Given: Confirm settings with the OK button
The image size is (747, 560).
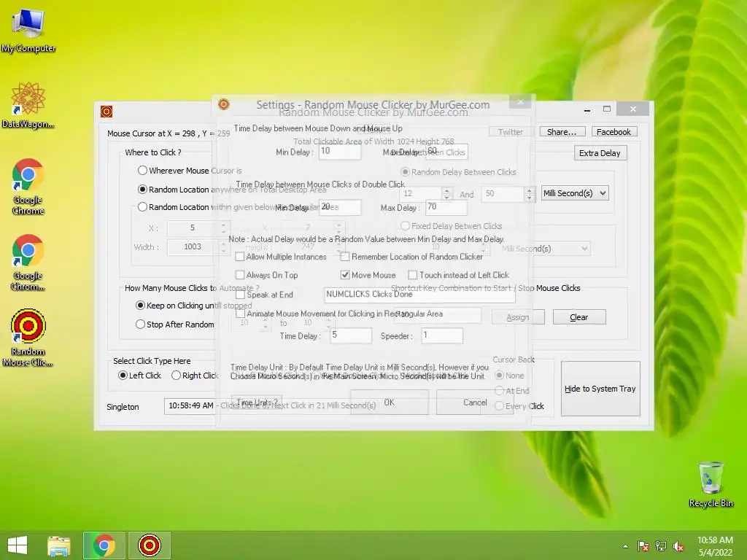Looking at the screenshot, I should tap(390, 402).
